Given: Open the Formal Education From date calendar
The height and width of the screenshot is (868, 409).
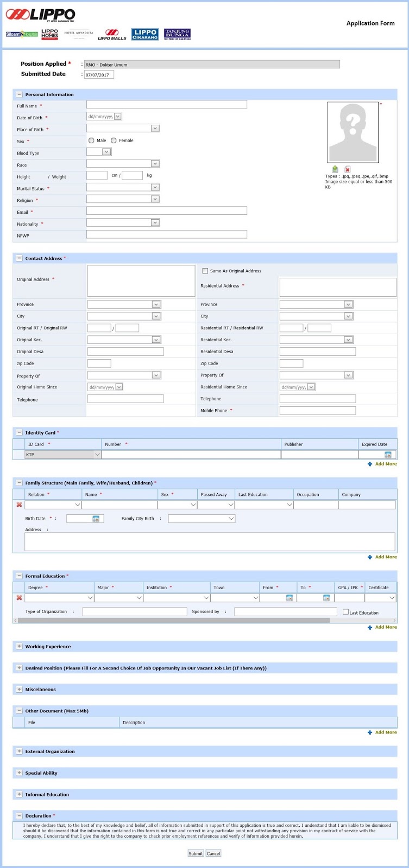Looking at the screenshot, I should (x=289, y=598).
